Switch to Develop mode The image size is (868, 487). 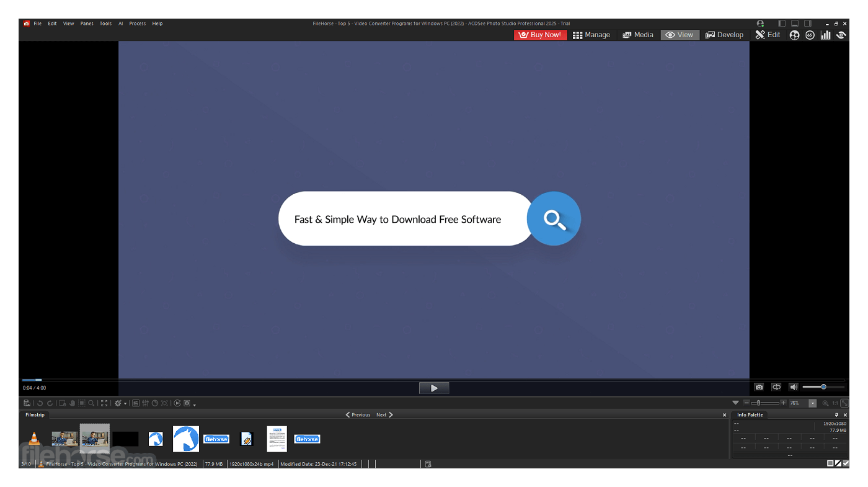point(724,35)
